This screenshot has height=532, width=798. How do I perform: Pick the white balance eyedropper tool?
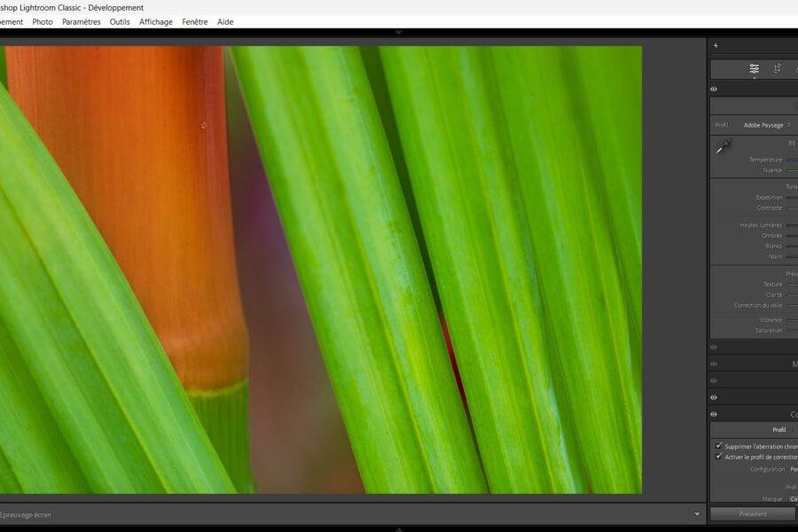pyautogui.click(x=724, y=147)
